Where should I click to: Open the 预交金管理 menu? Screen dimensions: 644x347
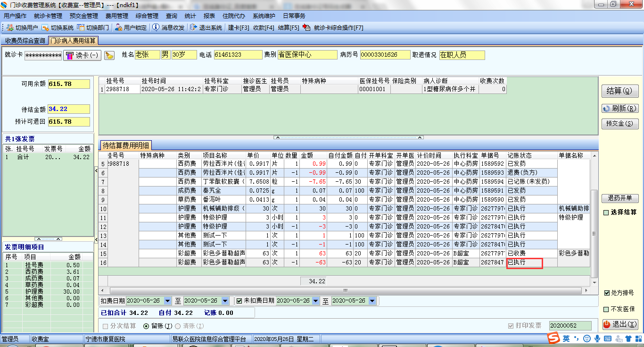[84, 16]
